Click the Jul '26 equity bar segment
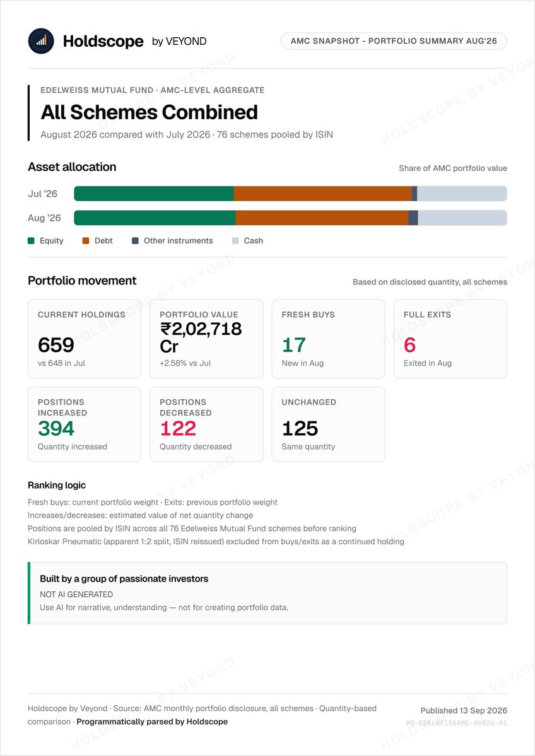The height and width of the screenshot is (756, 535). (x=154, y=194)
